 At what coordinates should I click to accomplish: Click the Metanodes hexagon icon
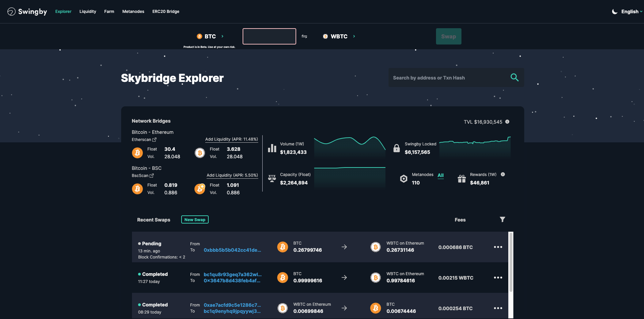404,179
